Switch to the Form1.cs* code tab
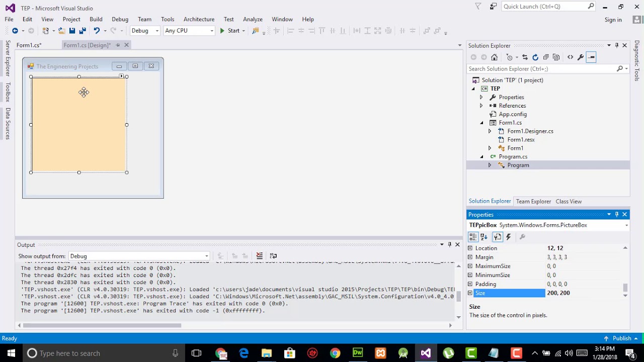 29,45
